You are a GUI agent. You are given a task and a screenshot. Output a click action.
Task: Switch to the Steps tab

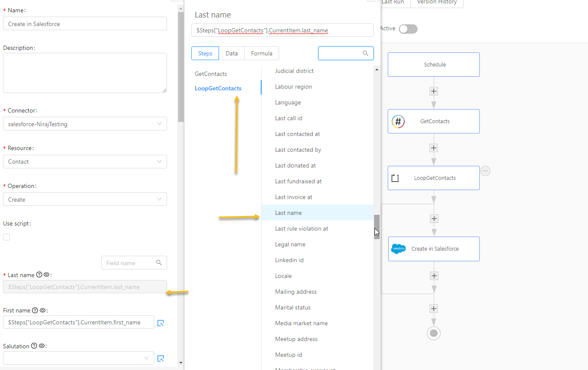tap(205, 53)
